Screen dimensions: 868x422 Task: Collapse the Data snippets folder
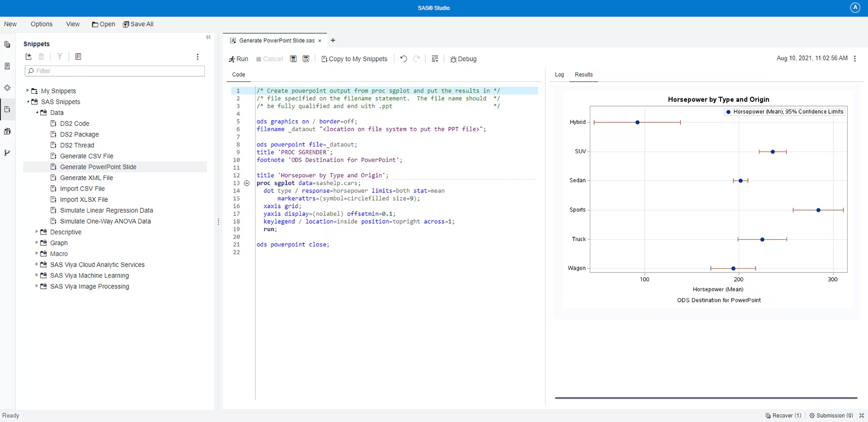tap(37, 112)
